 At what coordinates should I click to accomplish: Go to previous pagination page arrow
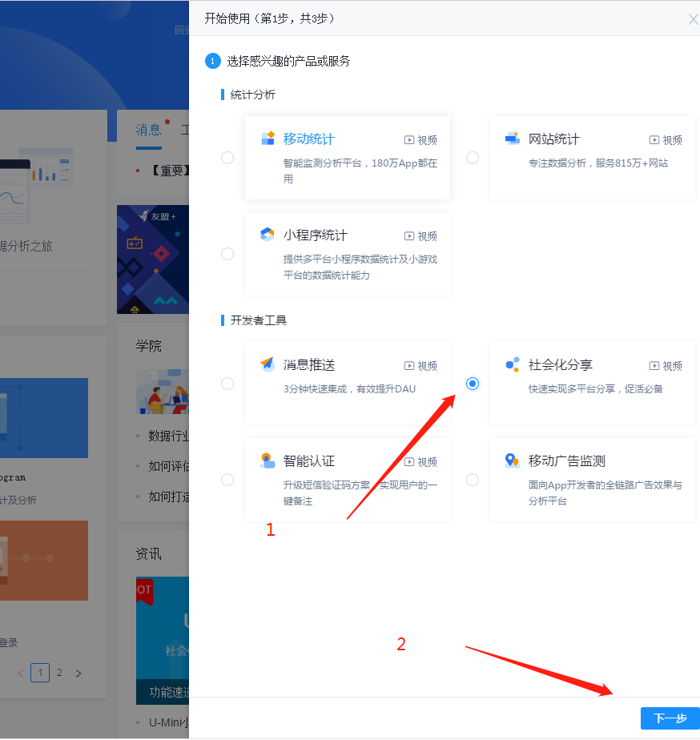(21, 674)
